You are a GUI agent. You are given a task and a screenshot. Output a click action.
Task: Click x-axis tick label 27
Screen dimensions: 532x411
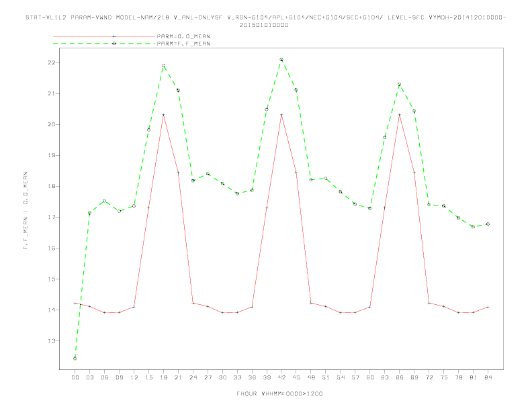(208, 377)
